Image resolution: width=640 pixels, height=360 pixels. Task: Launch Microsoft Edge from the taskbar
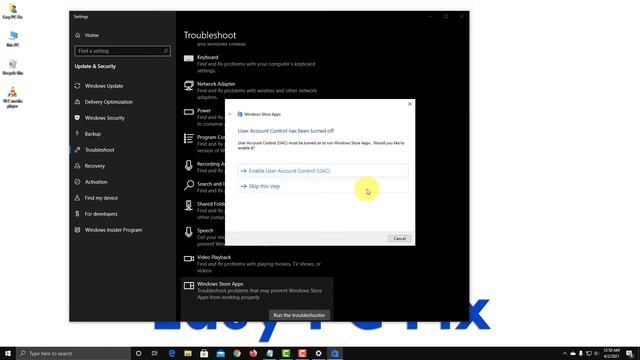171,353
